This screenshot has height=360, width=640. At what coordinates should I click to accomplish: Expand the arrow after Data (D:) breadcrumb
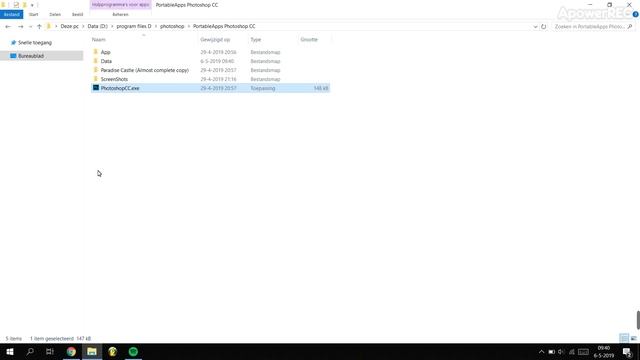112,26
